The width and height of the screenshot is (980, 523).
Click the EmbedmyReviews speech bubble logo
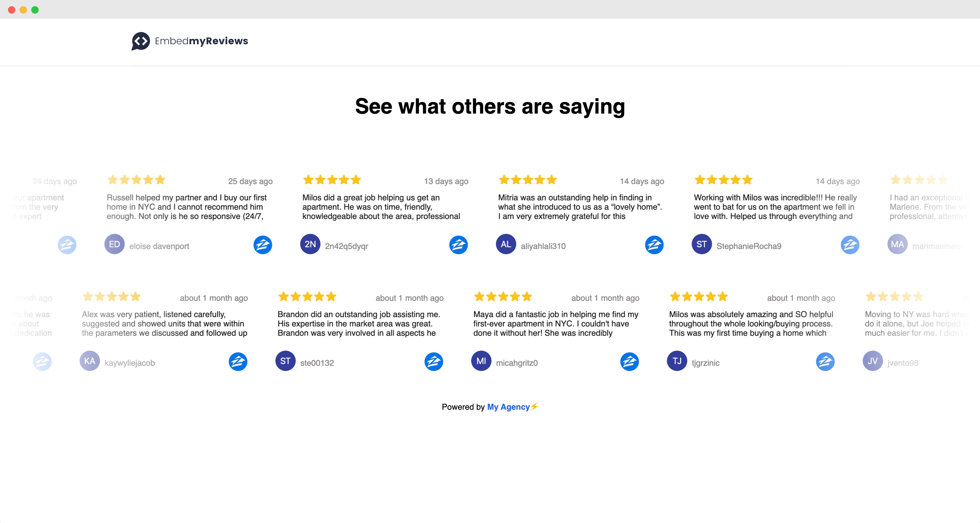click(x=140, y=41)
